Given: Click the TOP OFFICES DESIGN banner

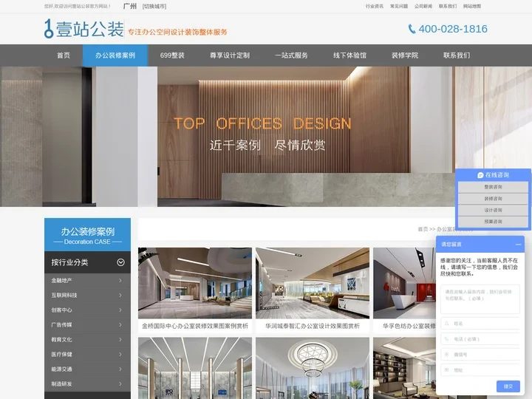Looking at the screenshot, I should click(x=262, y=123).
